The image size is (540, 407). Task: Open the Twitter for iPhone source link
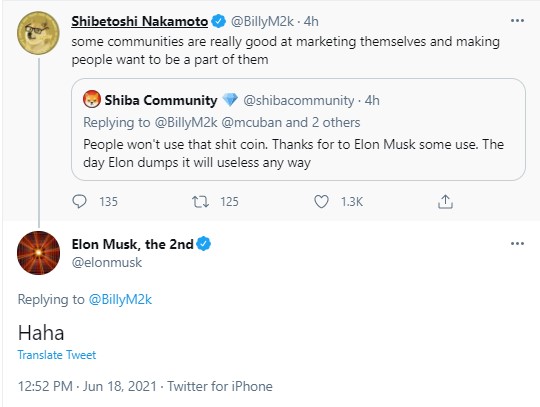[x=220, y=386]
